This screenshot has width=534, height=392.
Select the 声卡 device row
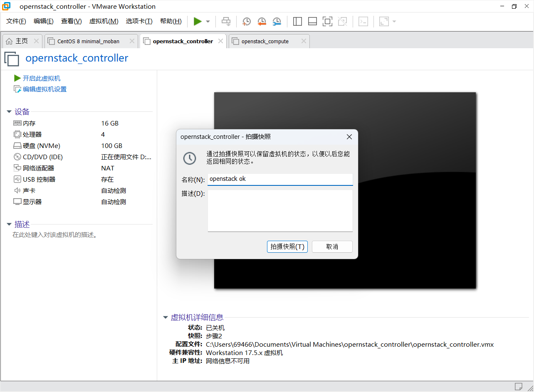coord(82,190)
